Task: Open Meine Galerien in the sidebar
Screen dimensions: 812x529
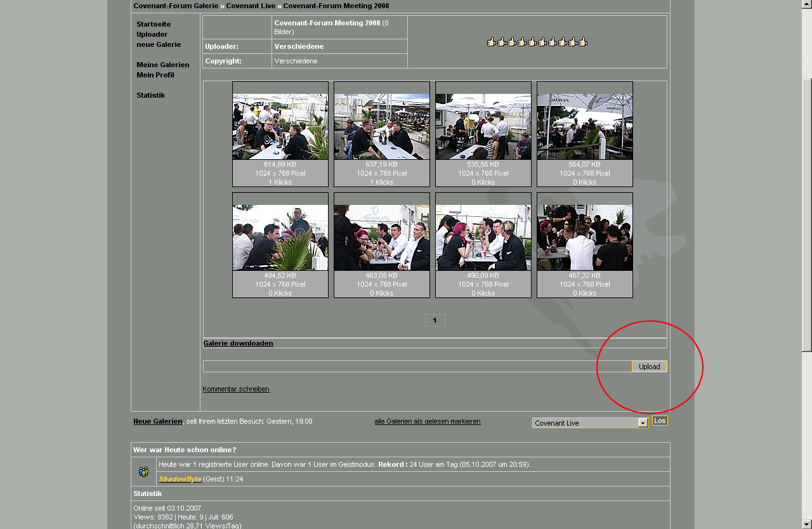Action: (162, 65)
